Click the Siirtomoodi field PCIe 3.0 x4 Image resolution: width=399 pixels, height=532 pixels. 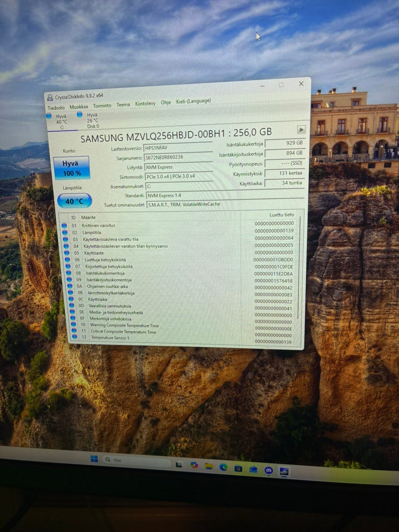coord(179,176)
